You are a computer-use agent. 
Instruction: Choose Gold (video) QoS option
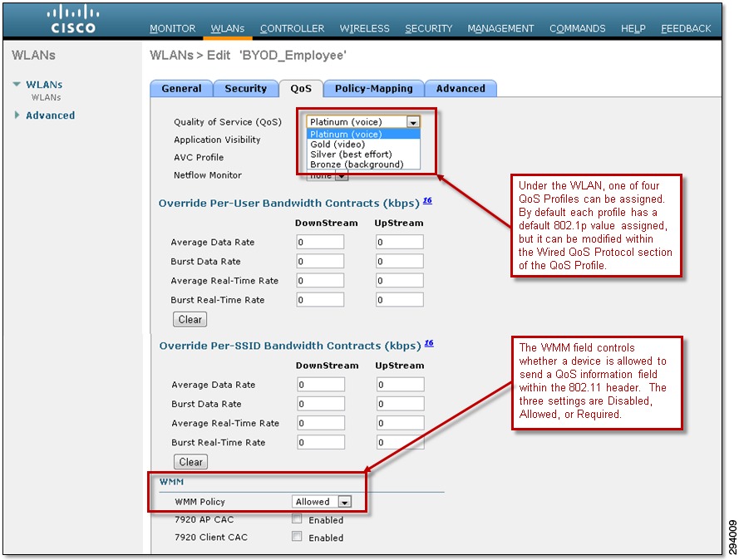click(x=363, y=145)
